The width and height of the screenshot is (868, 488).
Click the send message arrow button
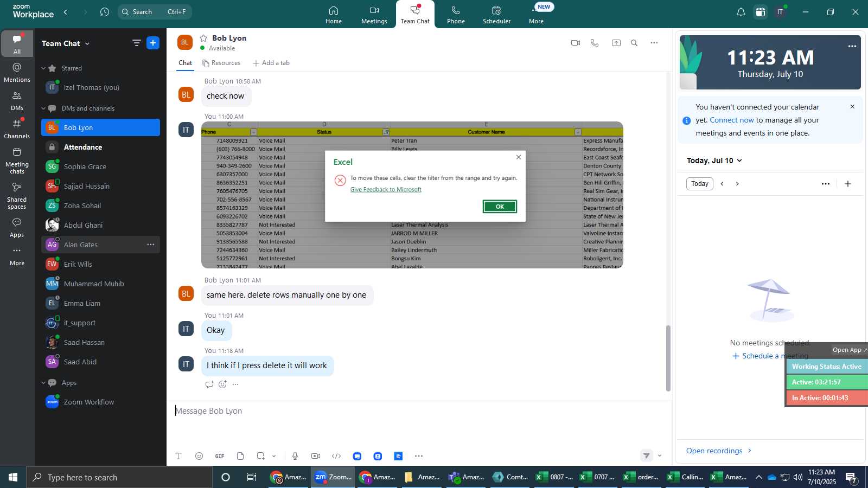tap(646, 455)
